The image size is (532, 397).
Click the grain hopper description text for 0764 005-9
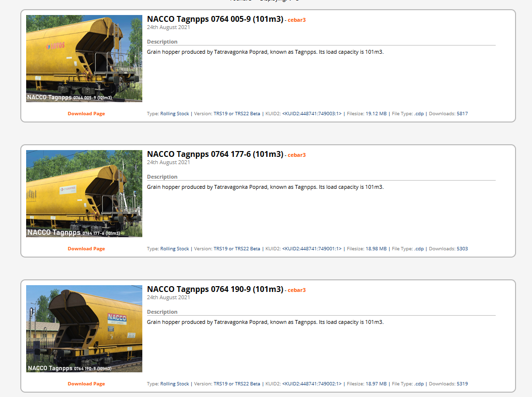(265, 52)
